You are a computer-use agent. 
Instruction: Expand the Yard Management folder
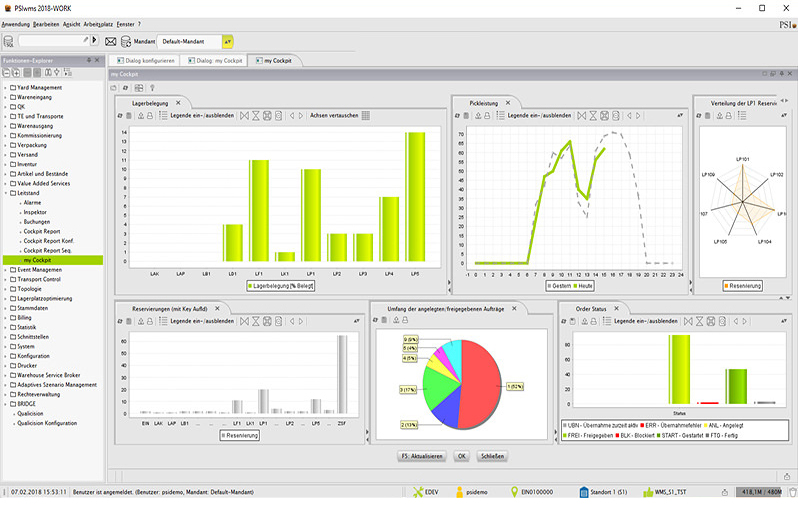coord(5,87)
